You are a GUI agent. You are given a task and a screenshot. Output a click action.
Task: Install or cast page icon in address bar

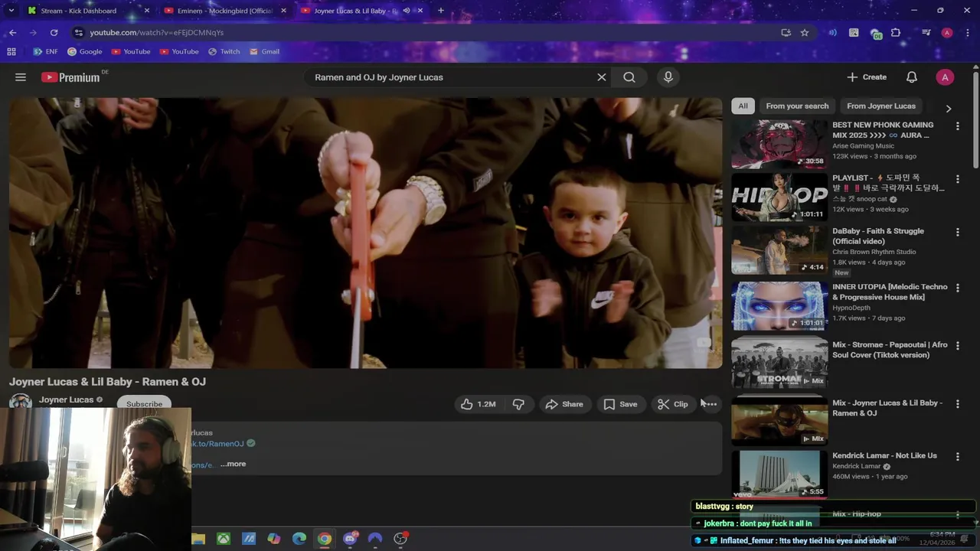click(786, 33)
